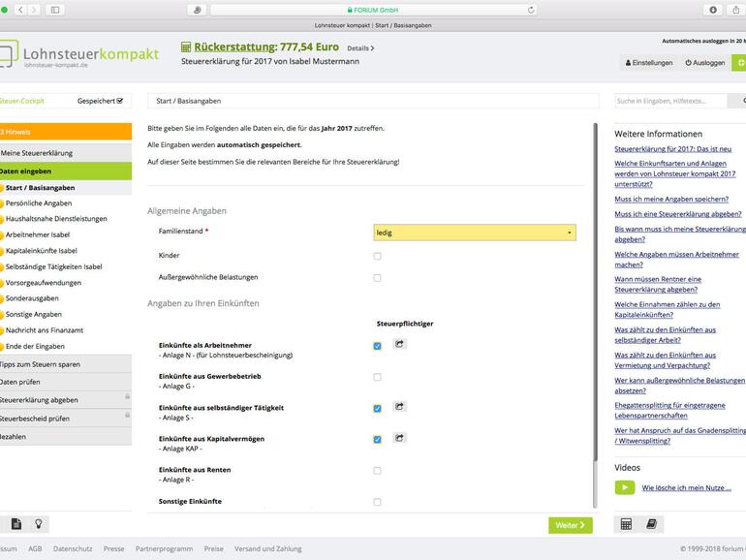Open Nachricht ans Finanzamt
This screenshot has height=560, width=746.
[45, 330]
